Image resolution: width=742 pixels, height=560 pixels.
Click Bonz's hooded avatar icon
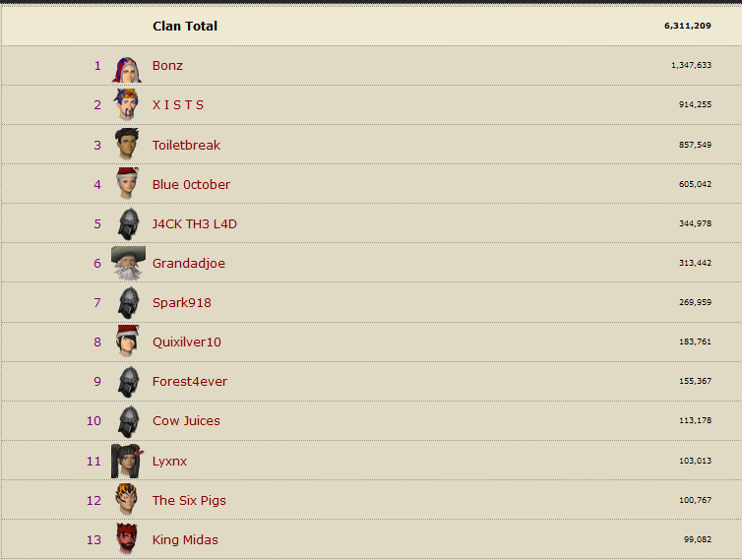127,70
